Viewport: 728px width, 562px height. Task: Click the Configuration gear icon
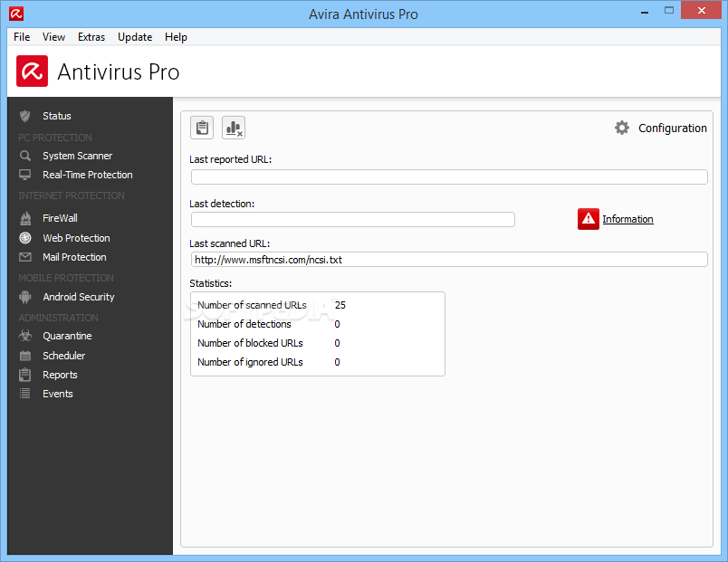[x=622, y=128]
